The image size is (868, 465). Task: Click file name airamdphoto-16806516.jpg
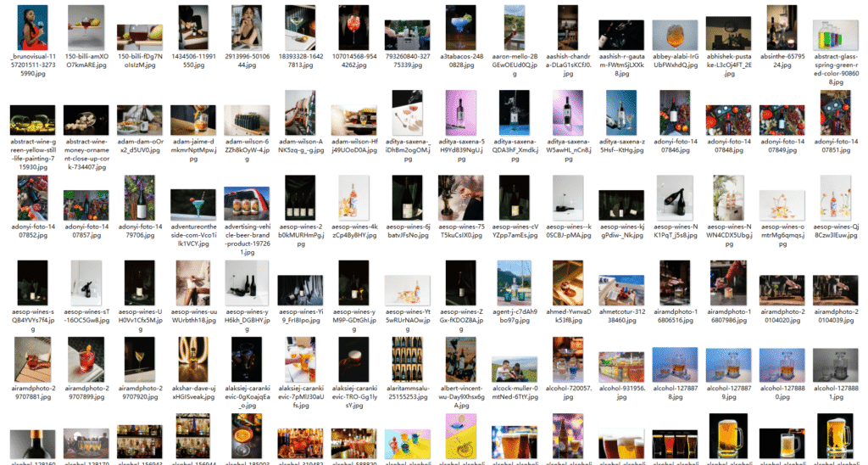tap(676, 316)
